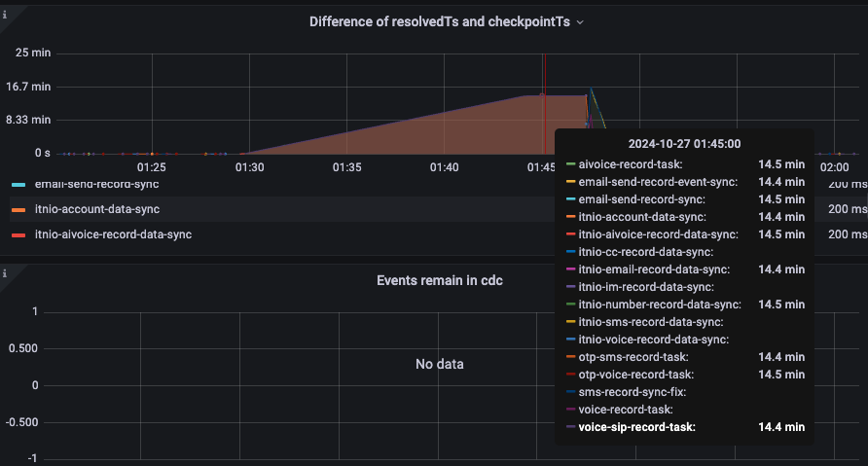Click the info icon on the Events remain in cdc panel
Image resolution: width=868 pixels, height=466 pixels.
6,273
